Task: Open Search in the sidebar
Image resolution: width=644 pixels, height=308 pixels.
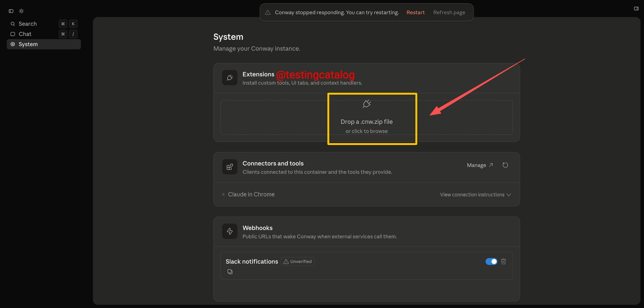Action: click(28, 24)
